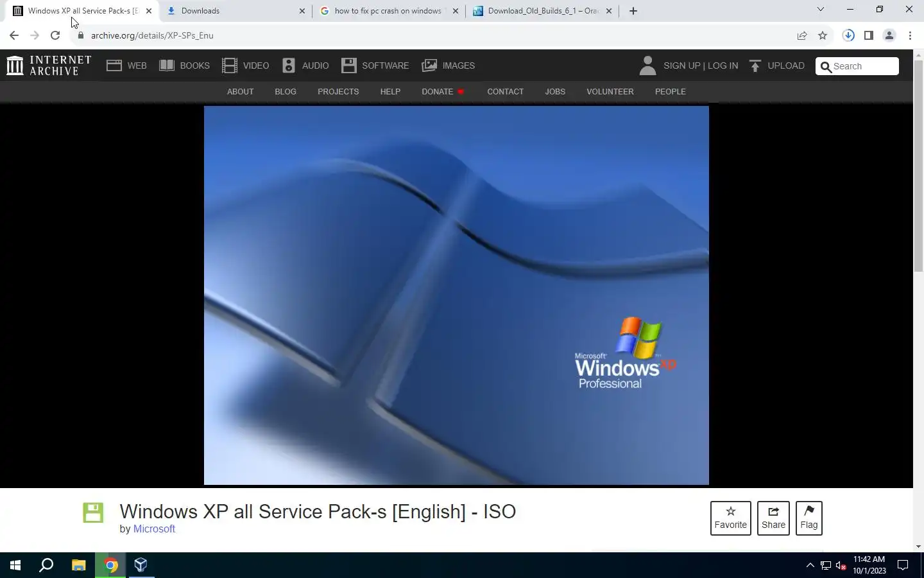Click the UPLOAD button

(776, 66)
